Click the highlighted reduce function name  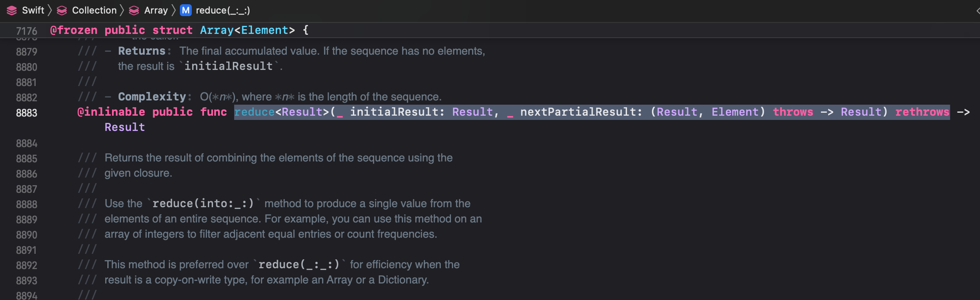(x=255, y=112)
